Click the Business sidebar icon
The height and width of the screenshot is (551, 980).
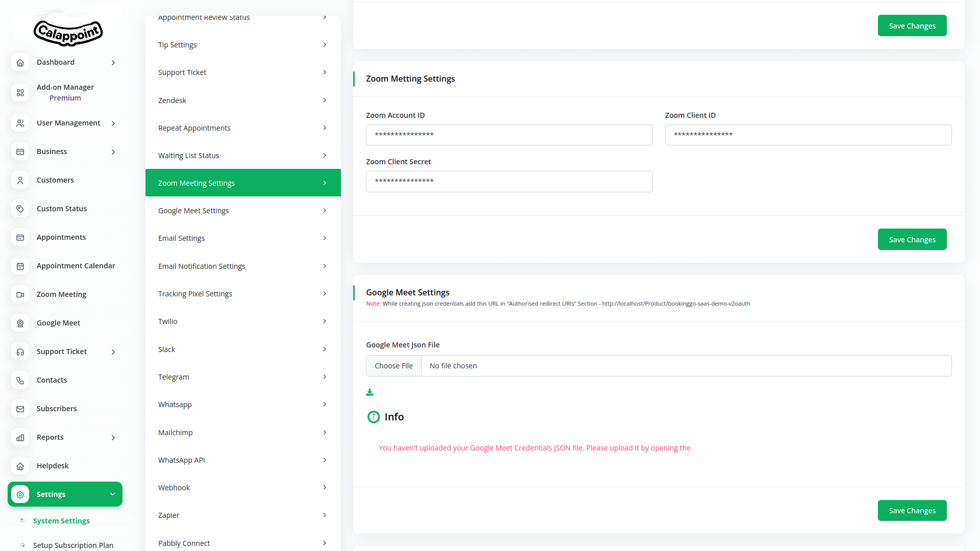coord(20,152)
